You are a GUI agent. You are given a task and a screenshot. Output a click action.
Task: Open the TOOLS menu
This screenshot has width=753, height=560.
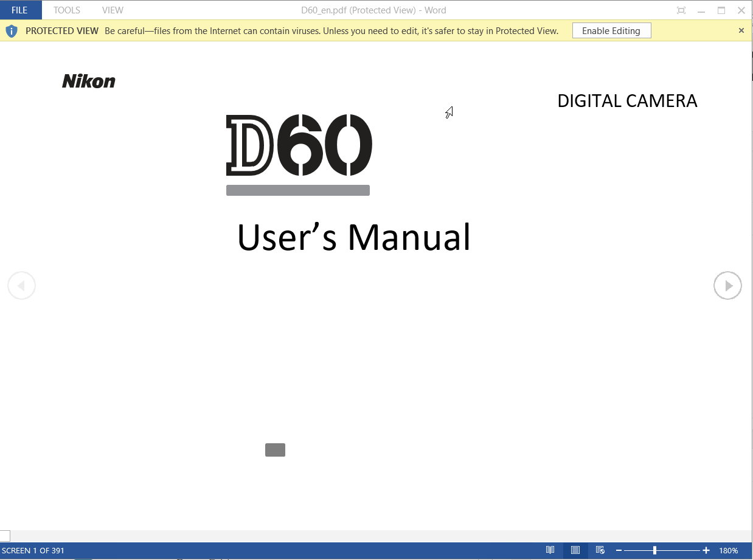pos(67,10)
